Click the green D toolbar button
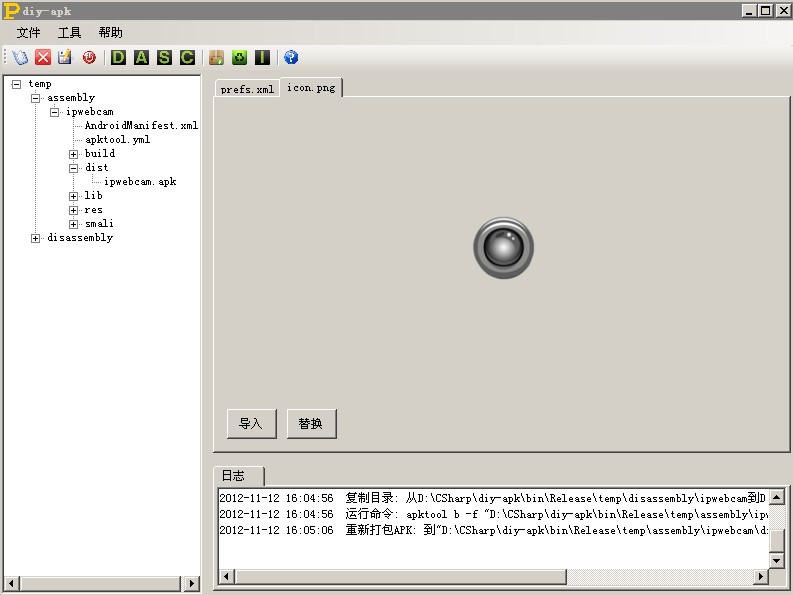The height and width of the screenshot is (595, 793). point(119,58)
